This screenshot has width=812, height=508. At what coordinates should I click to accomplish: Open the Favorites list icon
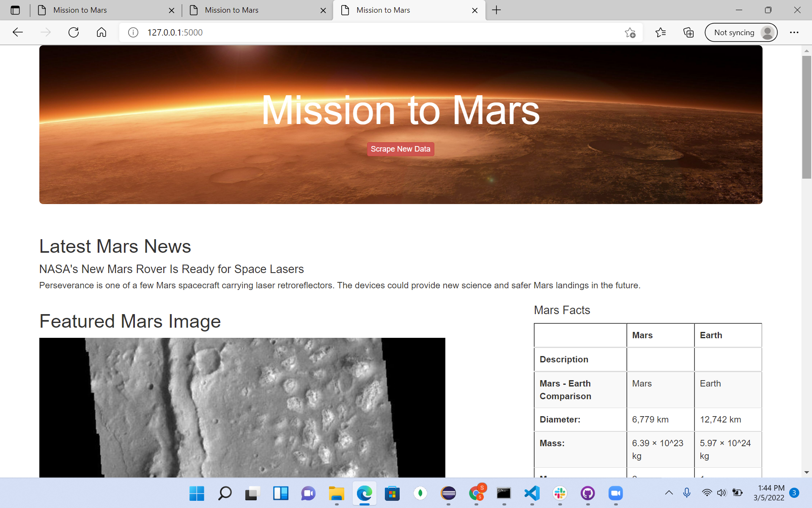point(661,33)
